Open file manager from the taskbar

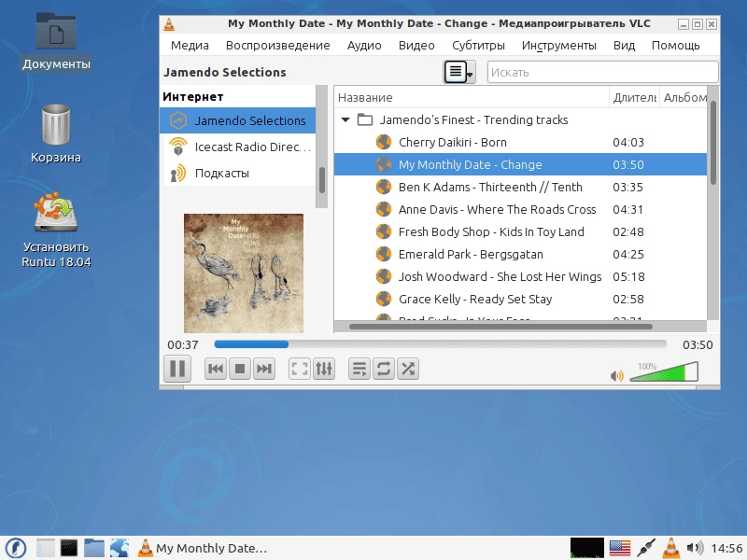point(94,548)
